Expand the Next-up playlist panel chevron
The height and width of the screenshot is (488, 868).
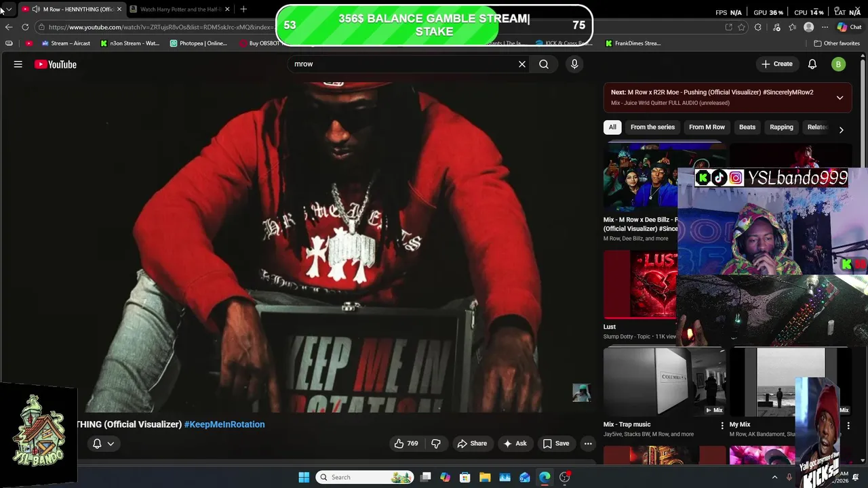point(840,98)
